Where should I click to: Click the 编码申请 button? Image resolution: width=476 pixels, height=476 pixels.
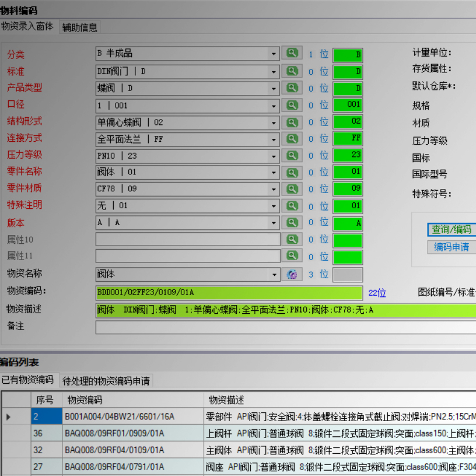click(x=452, y=247)
